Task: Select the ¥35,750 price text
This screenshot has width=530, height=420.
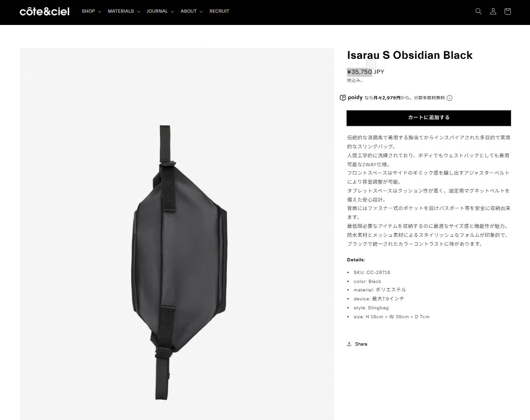Action: [360, 72]
